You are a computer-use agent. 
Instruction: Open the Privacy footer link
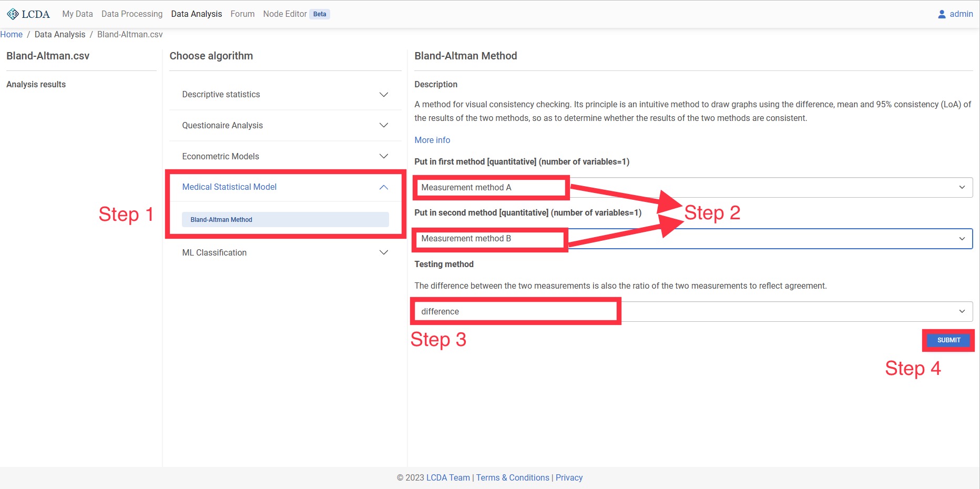pyautogui.click(x=569, y=478)
